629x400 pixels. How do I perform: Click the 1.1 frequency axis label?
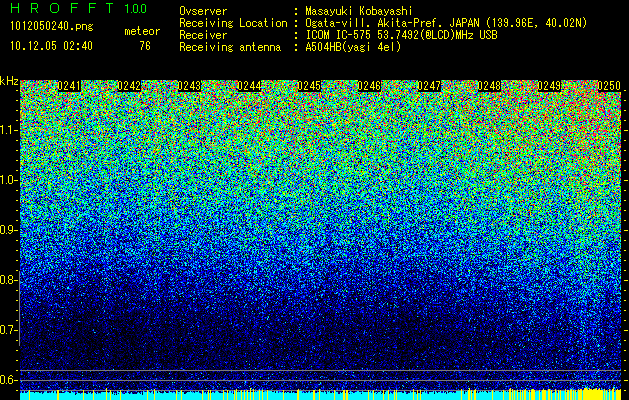pos(9,130)
